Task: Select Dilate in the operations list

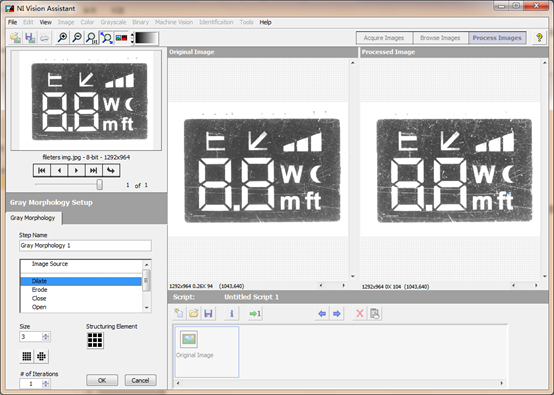Action: [81, 281]
